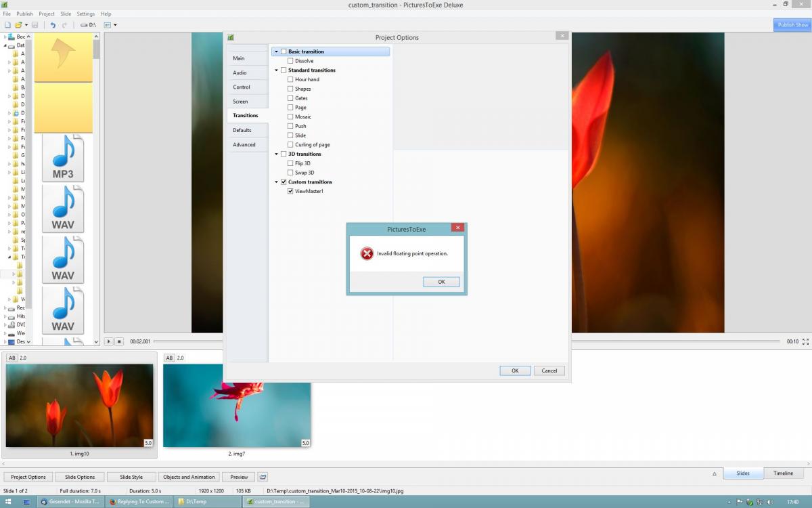Click the Open project folder icon

(x=18, y=25)
